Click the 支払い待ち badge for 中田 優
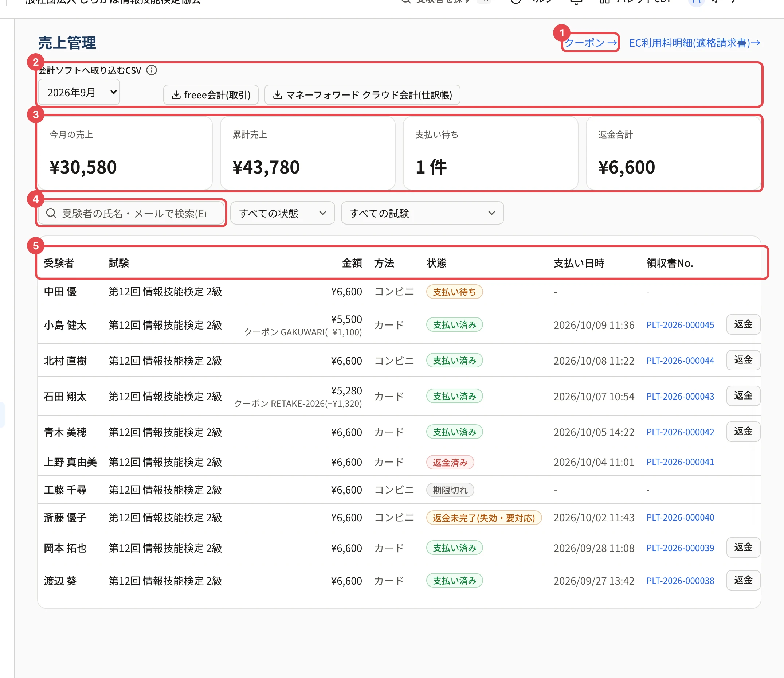This screenshot has height=678, width=784. point(454,292)
